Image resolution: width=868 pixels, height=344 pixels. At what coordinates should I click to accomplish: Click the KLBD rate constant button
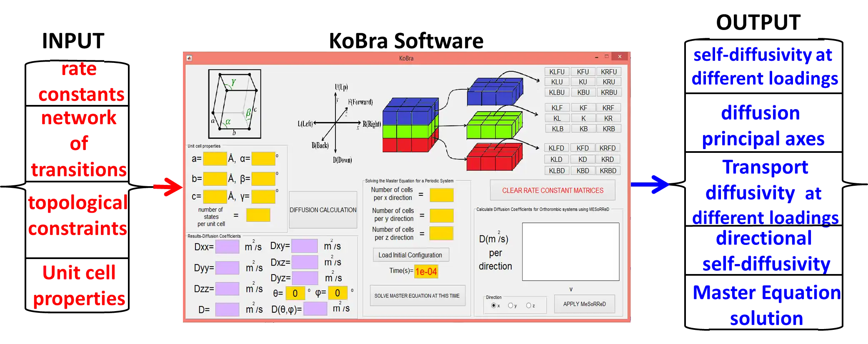click(x=557, y=171)
